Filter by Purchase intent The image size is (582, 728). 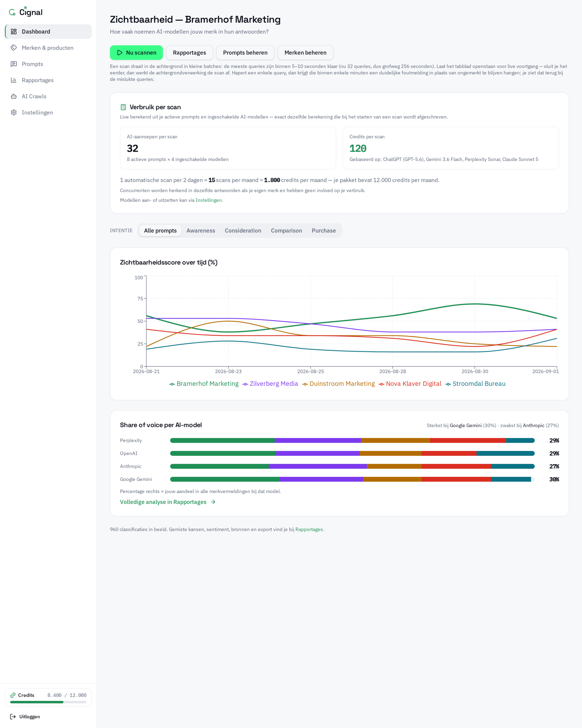tap(324, 231)
